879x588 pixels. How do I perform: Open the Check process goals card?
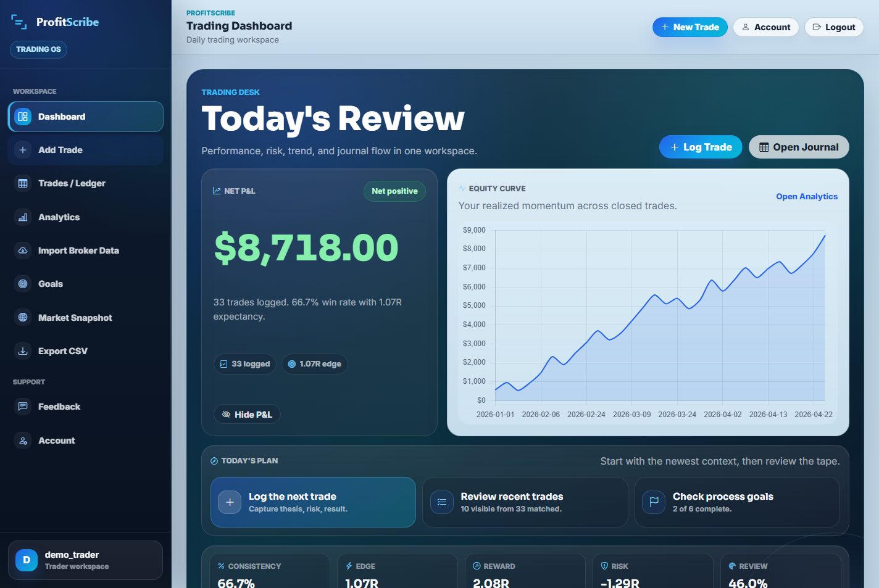click(x=737, y=502)
